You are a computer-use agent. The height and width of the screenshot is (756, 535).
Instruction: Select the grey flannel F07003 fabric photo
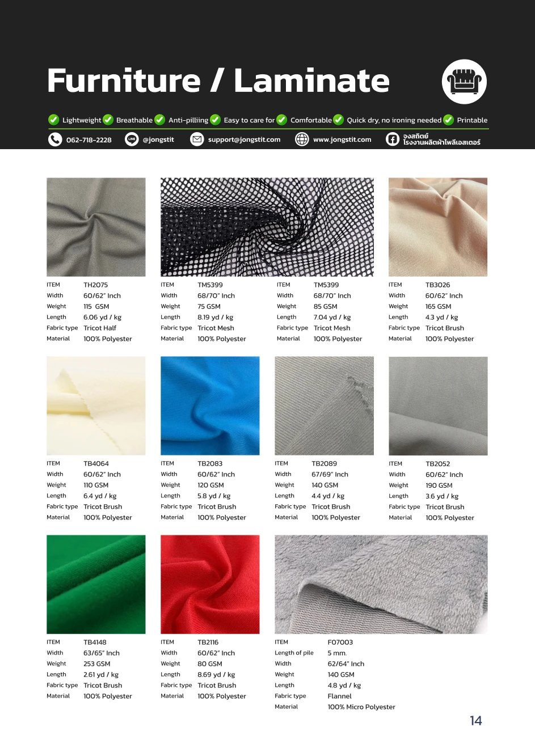point(381,584)
